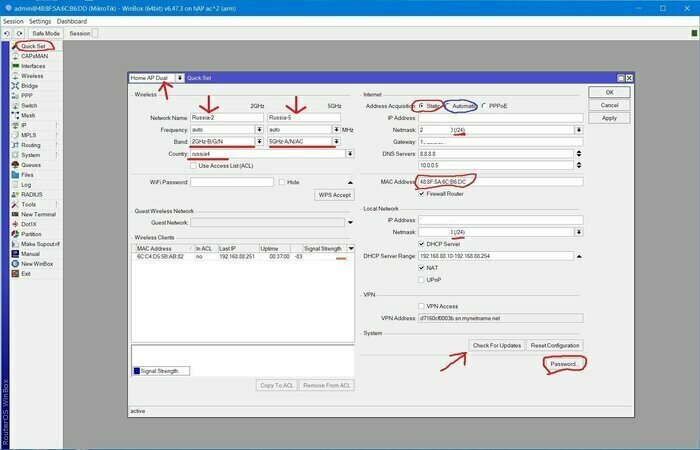Open RADIUS settings
The width and height of the screenshot is (700, 450).
31,195
